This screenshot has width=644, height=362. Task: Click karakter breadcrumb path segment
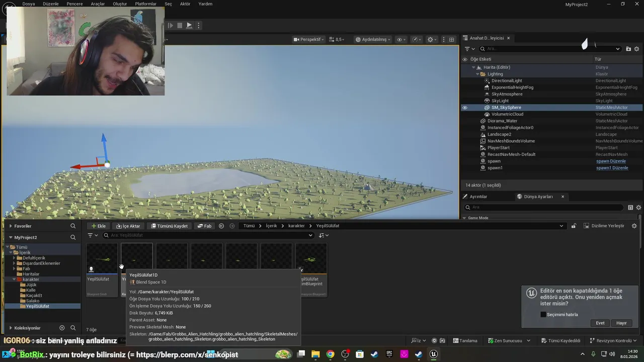[296, 226]
